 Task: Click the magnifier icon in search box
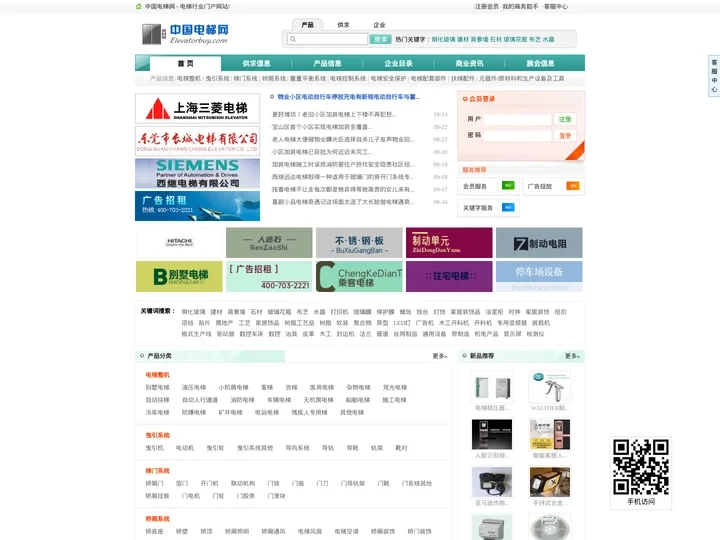click(293, 39)
